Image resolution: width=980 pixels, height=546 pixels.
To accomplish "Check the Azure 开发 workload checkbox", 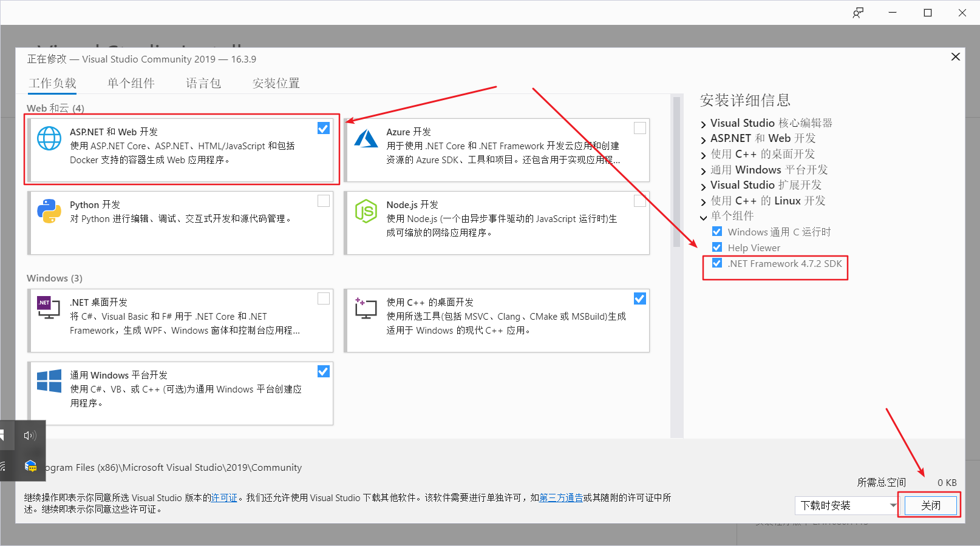I will (640, 128).
